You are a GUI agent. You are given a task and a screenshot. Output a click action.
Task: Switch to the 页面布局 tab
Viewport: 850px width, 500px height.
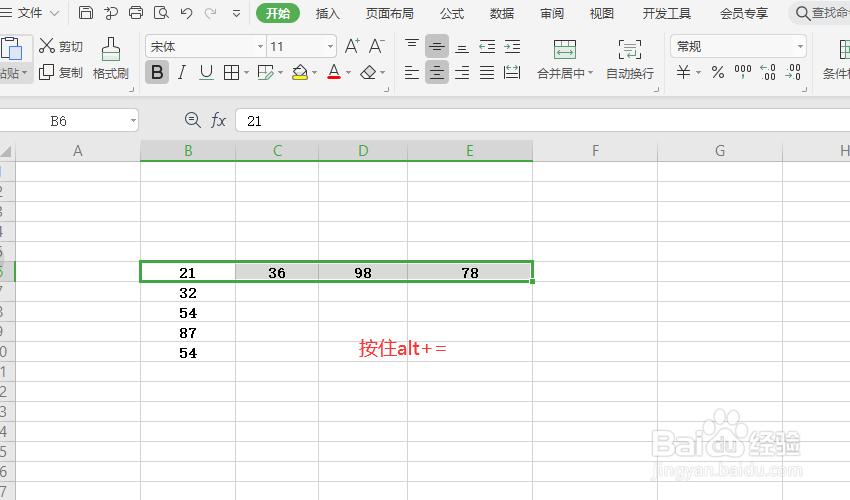(389, 14)
